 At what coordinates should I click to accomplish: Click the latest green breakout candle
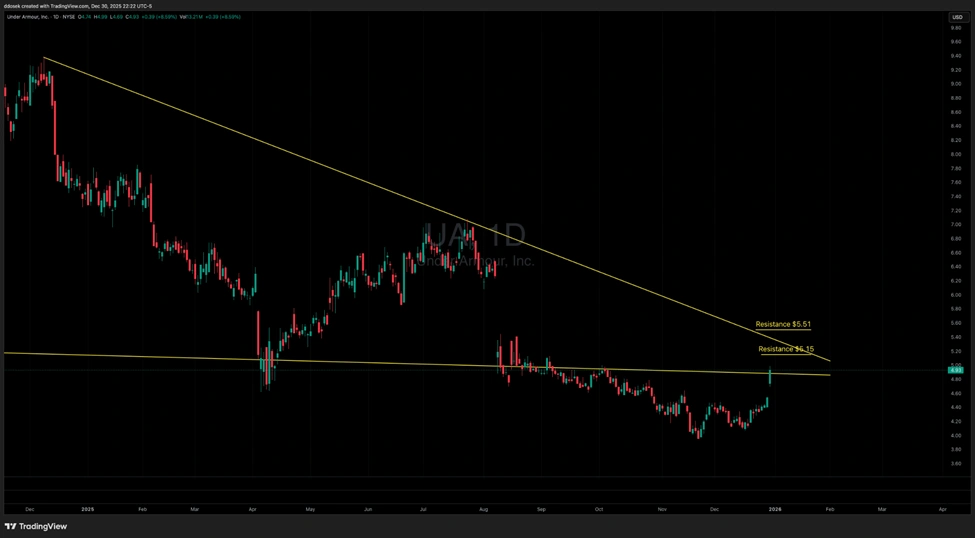[x=769, y=376]
